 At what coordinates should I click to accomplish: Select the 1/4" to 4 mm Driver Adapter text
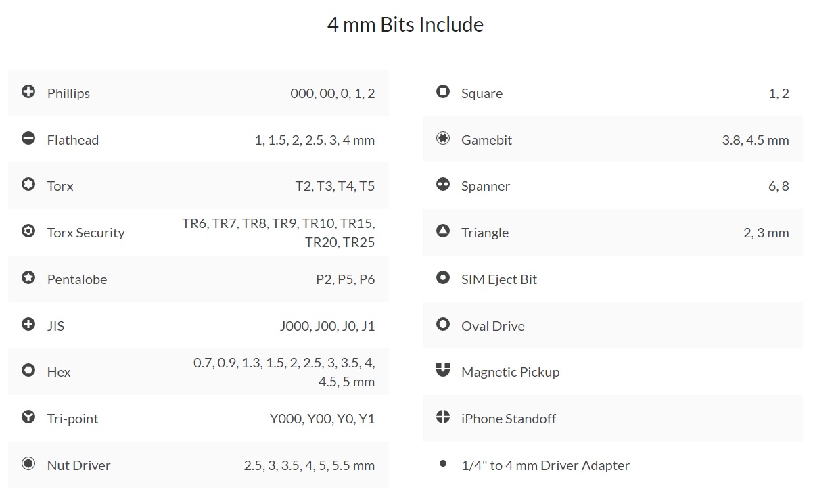pyautogui.click(x=545, y=465)
